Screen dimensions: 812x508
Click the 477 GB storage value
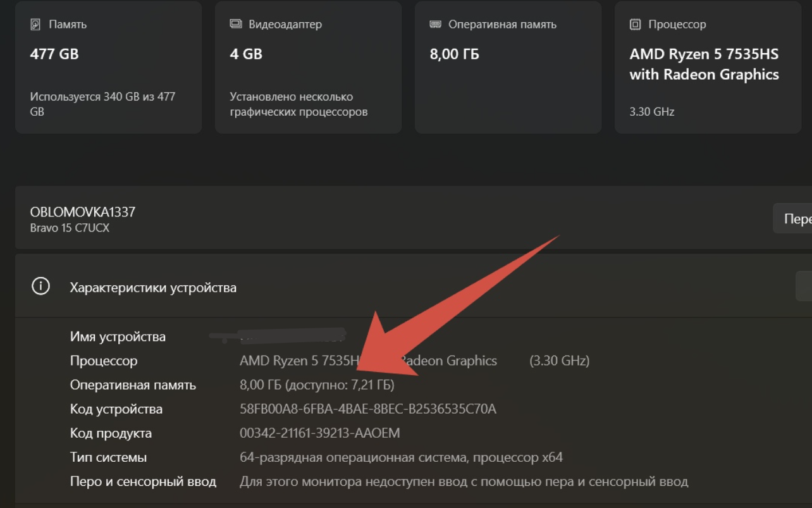(54, 54)
